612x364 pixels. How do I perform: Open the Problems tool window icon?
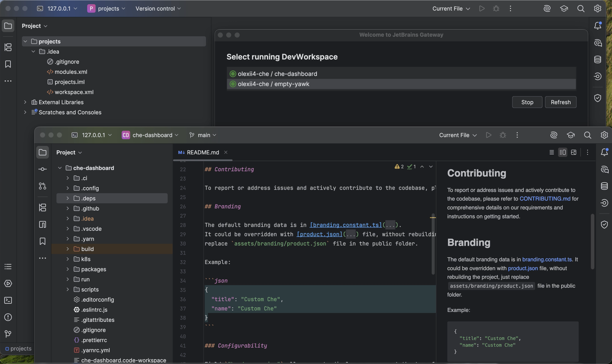pyautogui.click(x=8, y=317)
